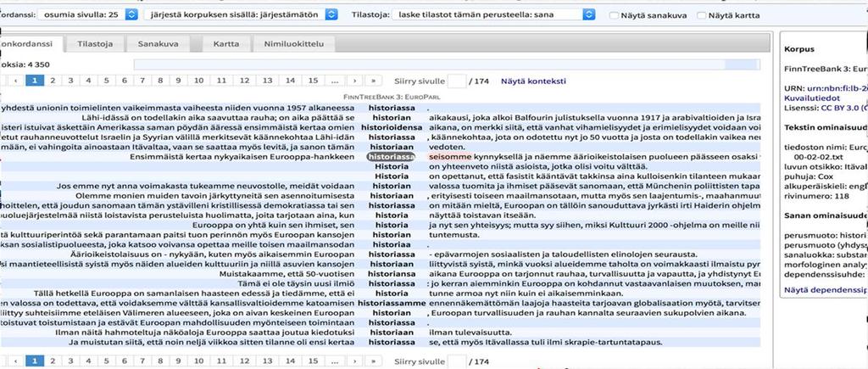Go to page 2 in bottom pagination
Viewport: 868px width, 369px height.
(53, 361)
